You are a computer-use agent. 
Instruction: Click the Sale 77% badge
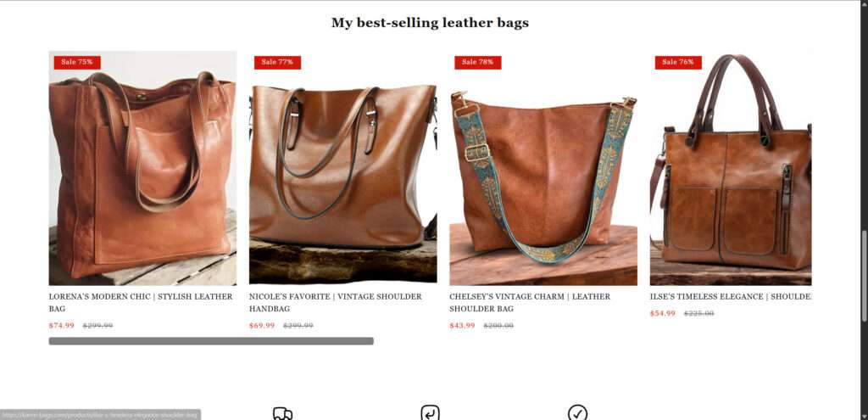(x=277, y=62)
